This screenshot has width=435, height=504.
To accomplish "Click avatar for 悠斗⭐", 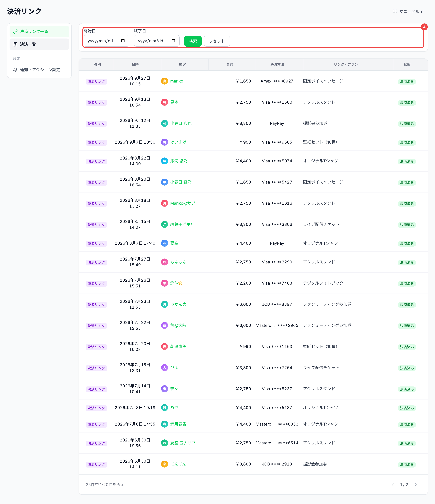I will click(x=165, y=283).
